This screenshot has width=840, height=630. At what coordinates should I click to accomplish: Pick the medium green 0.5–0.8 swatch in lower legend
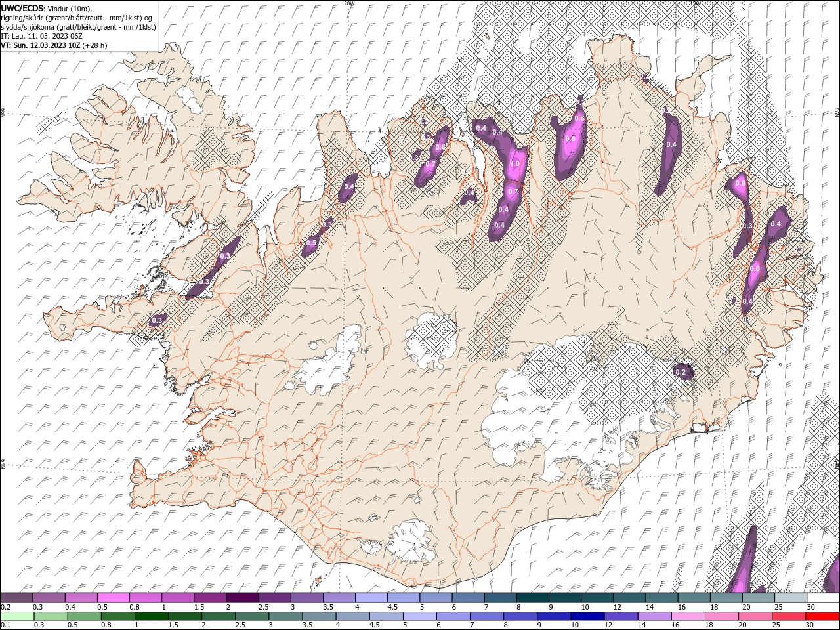[84, 616]
